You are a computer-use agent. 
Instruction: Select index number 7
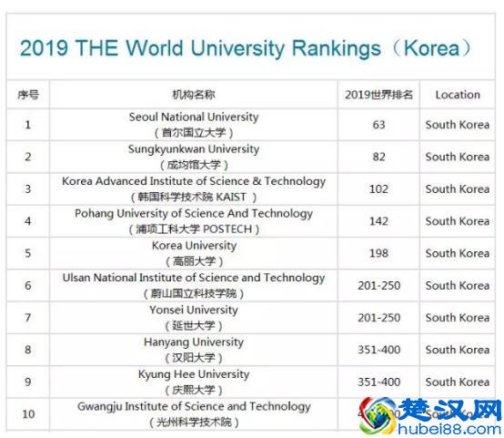tap(28, 318)
